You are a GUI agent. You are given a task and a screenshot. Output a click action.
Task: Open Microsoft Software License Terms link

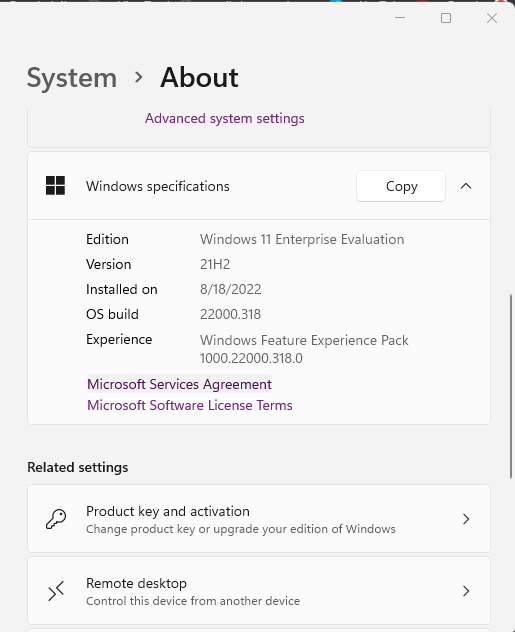190,405
